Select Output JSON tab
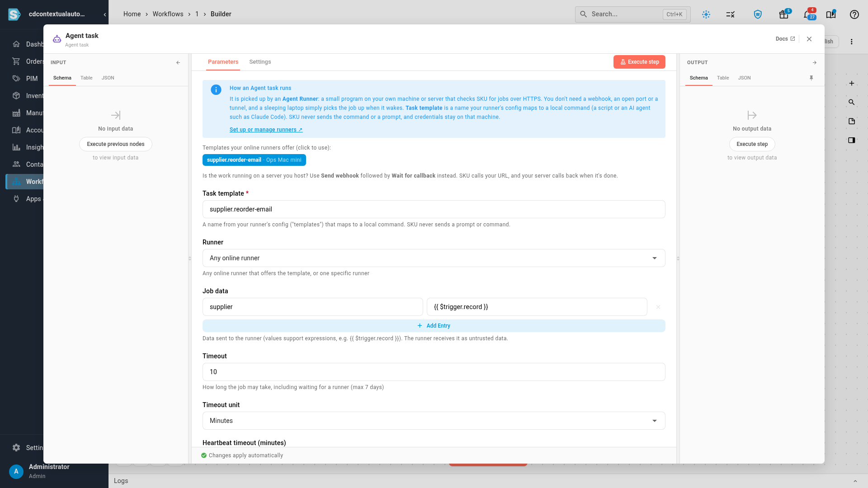868x488 pixels. tap(744, 78)
